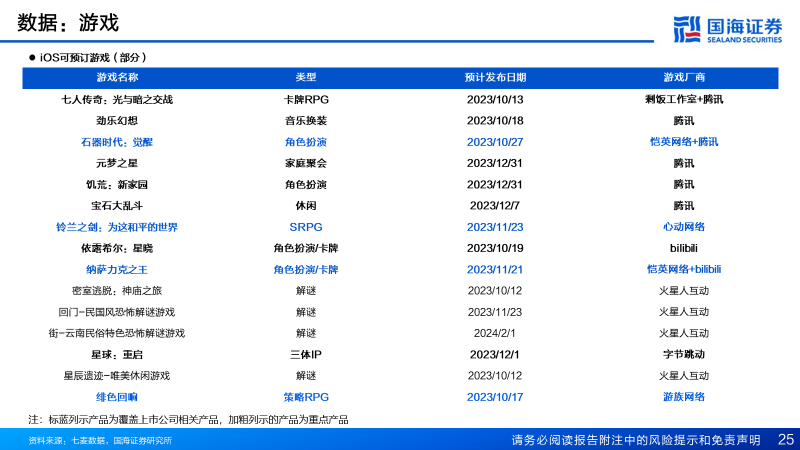Select game name 星辰遗迹-唯美休闲游戏
Viewport: 800px width, 450px height.
117,376
